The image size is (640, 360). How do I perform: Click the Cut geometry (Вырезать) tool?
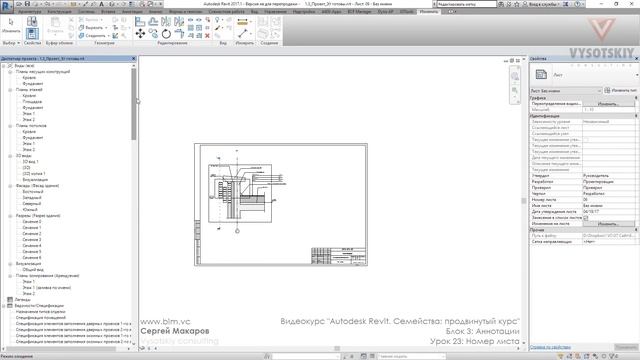tap(93, 28)
